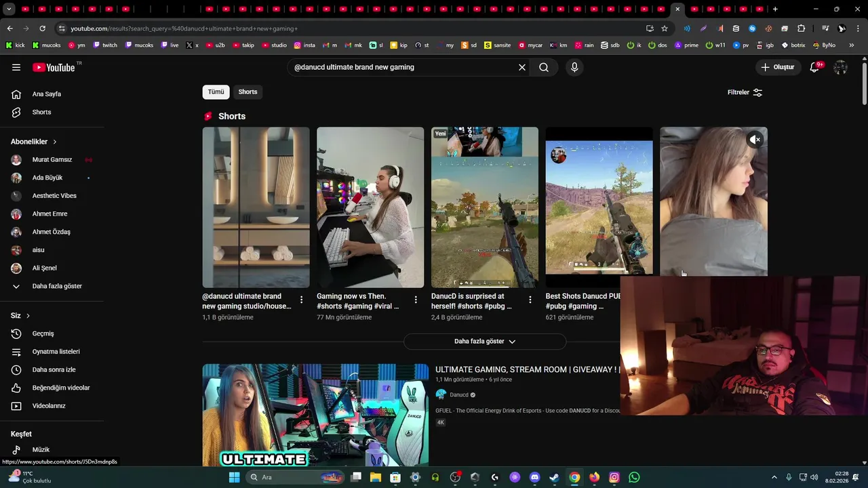This screenshot has width=868, height=488.
Task: Click the magnifier search button
Action: pyautogui.click(x=544, y=67)
